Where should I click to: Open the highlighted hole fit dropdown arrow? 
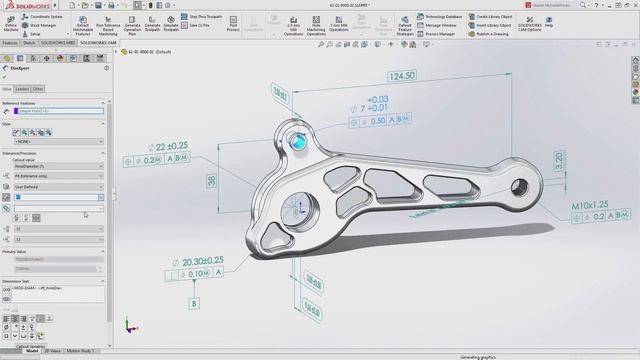click(101, 197)
